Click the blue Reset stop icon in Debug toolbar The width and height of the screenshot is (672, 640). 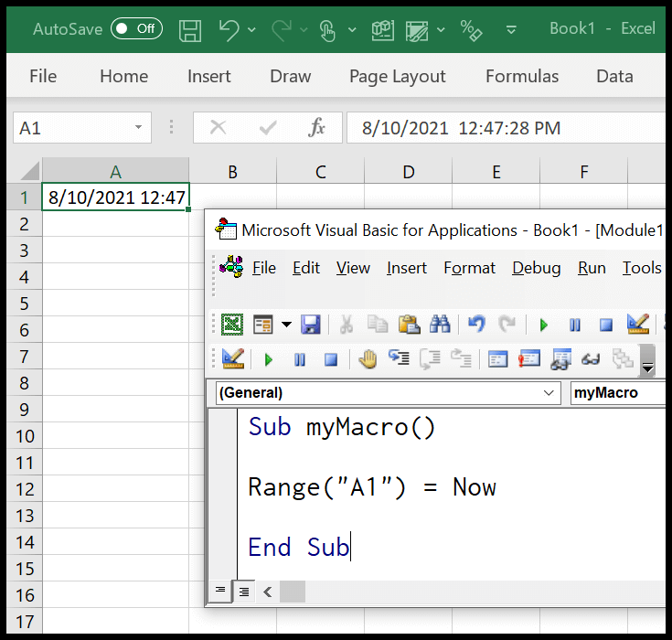coord(330,359)
